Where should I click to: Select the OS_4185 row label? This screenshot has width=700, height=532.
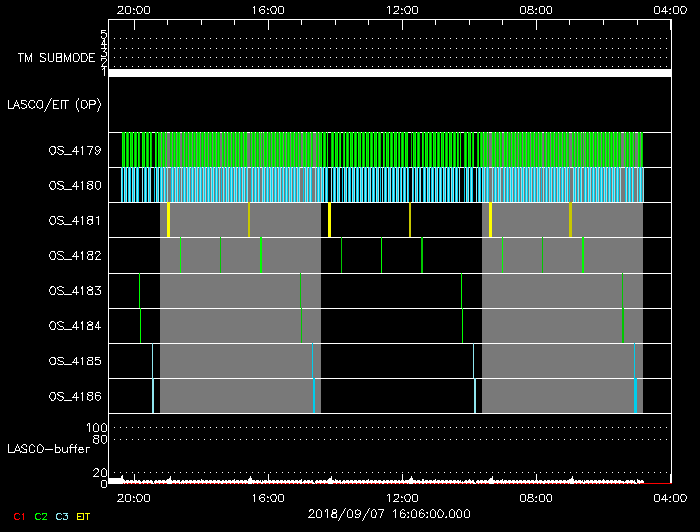(x=74, y=361)
